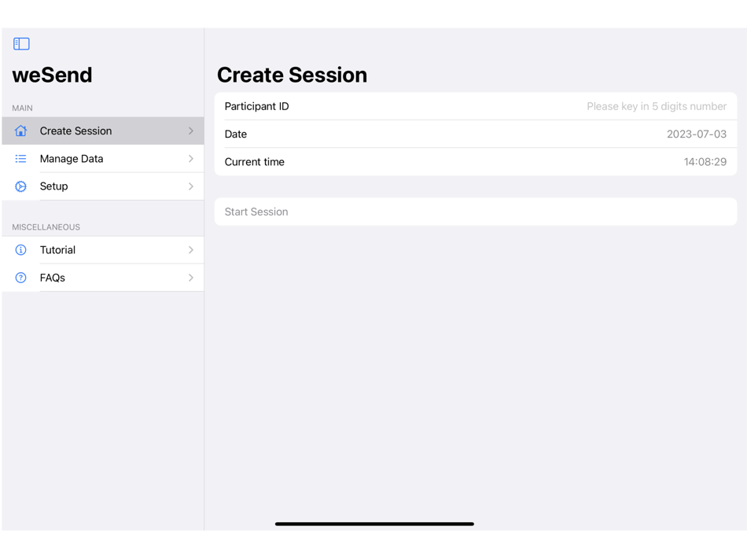Start the session with Start Session button

pyautogui.click(x=476, y=212)
